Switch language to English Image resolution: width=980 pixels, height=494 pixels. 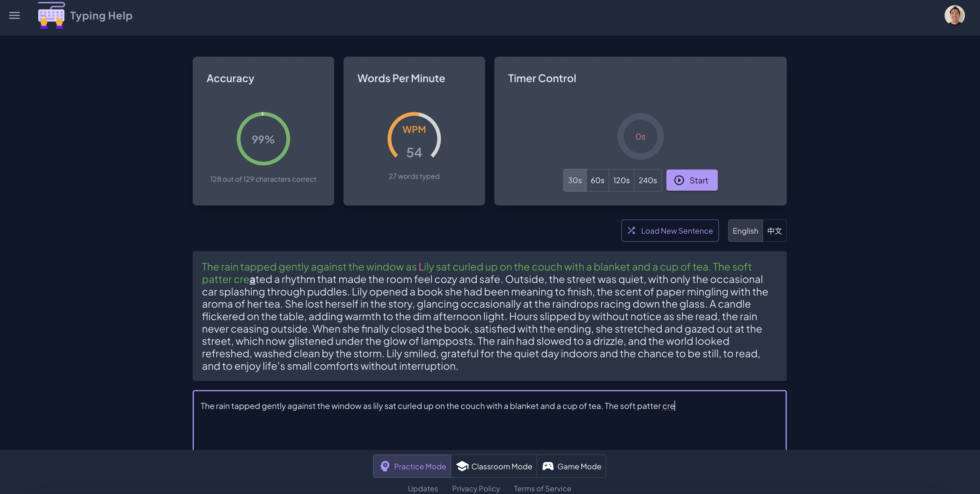(745, 231)
